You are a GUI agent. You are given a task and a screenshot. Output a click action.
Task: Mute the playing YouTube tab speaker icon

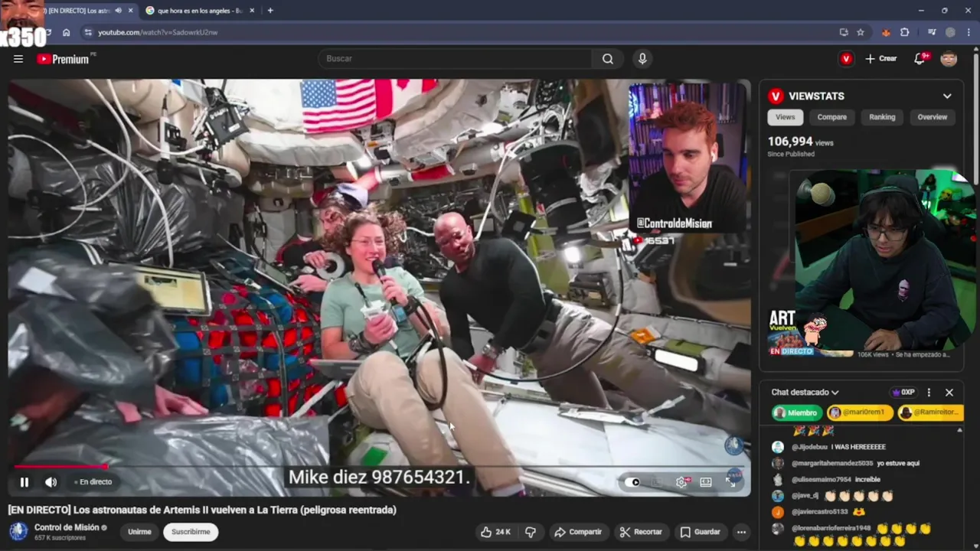[118, 11]
